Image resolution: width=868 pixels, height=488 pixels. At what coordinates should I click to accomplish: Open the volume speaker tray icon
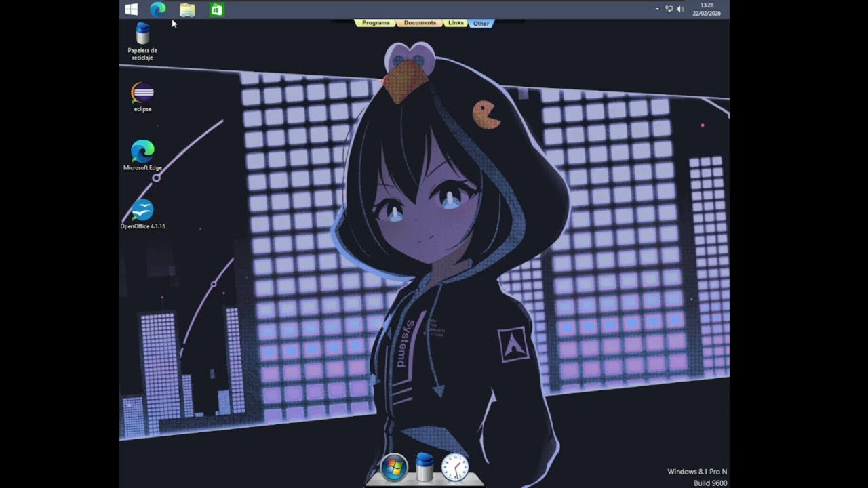[x=680, y=9]
